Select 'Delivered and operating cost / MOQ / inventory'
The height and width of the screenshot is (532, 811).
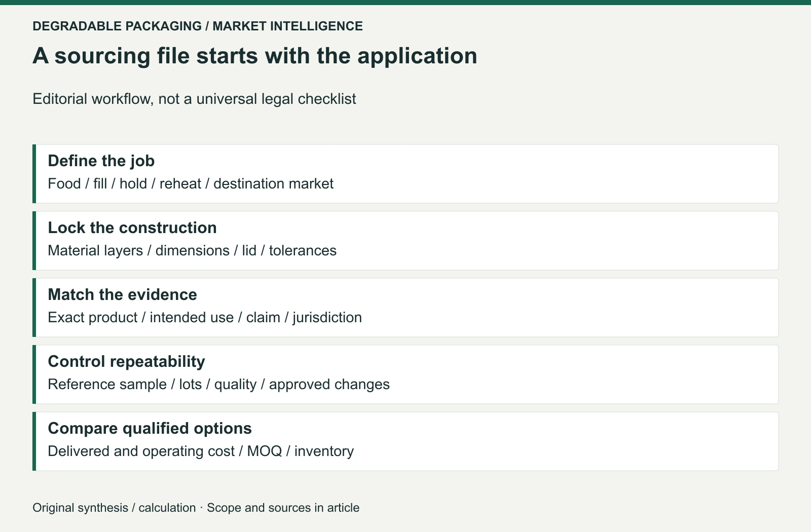click(x=201, y=451)
